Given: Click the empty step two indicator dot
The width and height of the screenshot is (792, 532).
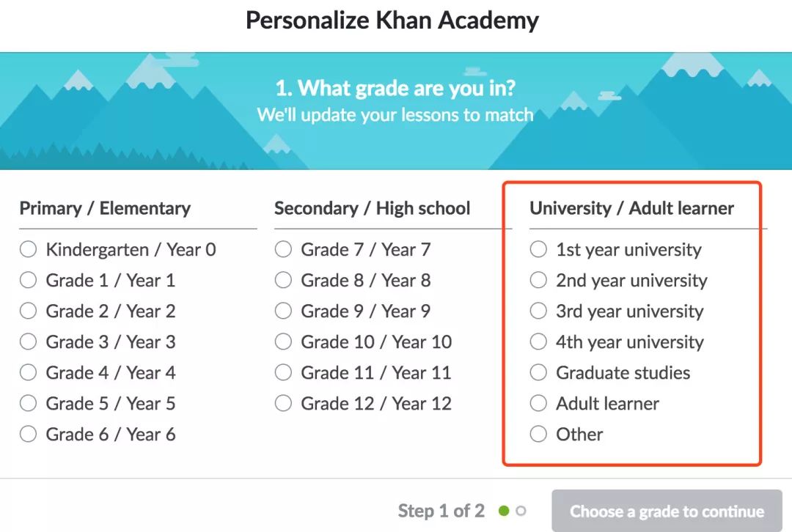Looking at the screenshot, I should [x=521, y=511].
